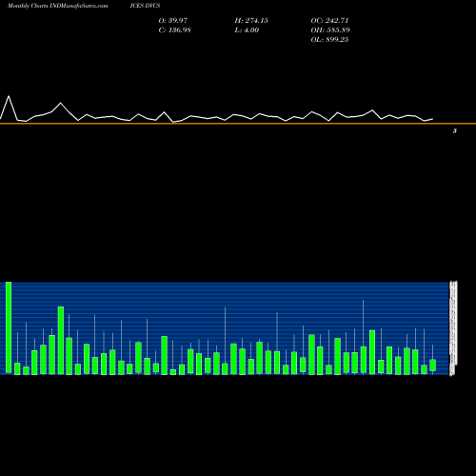This screenshot has width=476, height=476.
Task: Click the 'OL: 899.25' reading
Action: click(x=329, y=40)
